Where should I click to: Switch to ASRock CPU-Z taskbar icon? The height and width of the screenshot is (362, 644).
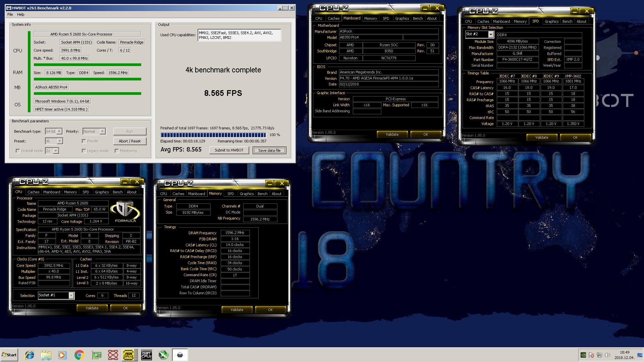pyautogui.click(x=129, y=355)
